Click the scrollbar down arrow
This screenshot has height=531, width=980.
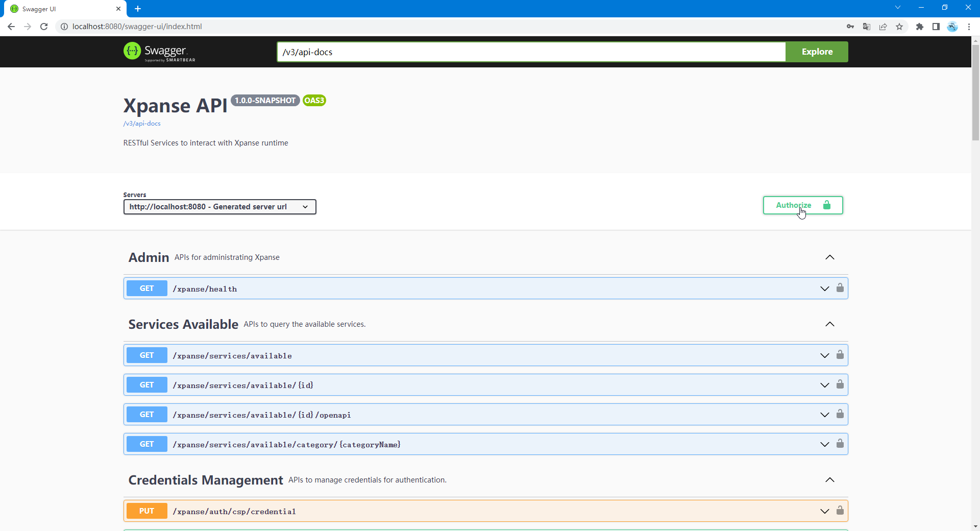(975, 526)
